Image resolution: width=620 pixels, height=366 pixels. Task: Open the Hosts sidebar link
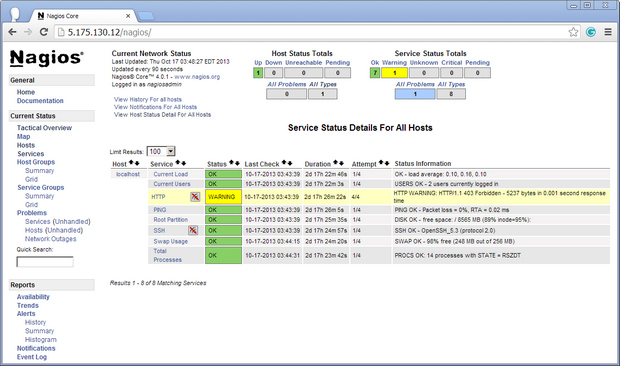tap(26, 145)
